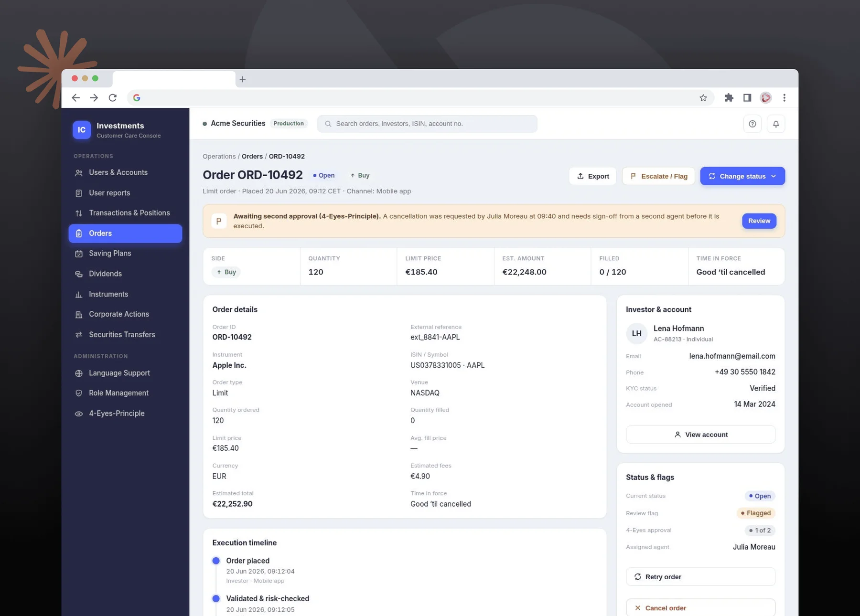The image size is (860, 616).
Task: Toggle the browser side panel icon
Action: (747, 98)
